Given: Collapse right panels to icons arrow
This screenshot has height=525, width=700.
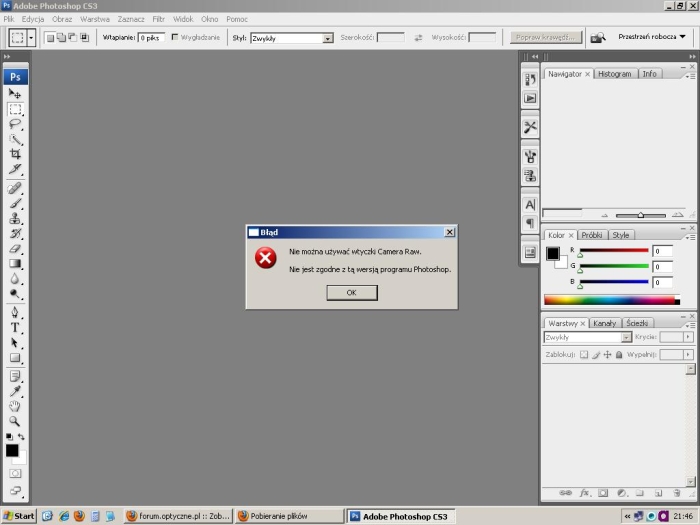Looking at the screenshot, I should (x=692, y=57).
